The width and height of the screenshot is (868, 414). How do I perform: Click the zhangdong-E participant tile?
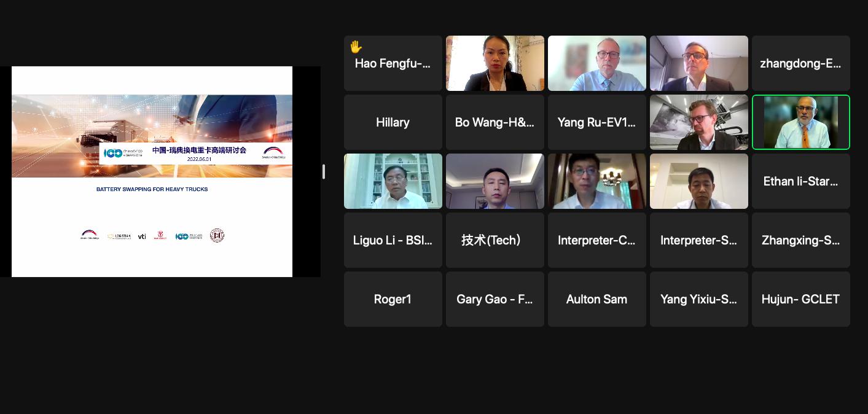[801, 63]
